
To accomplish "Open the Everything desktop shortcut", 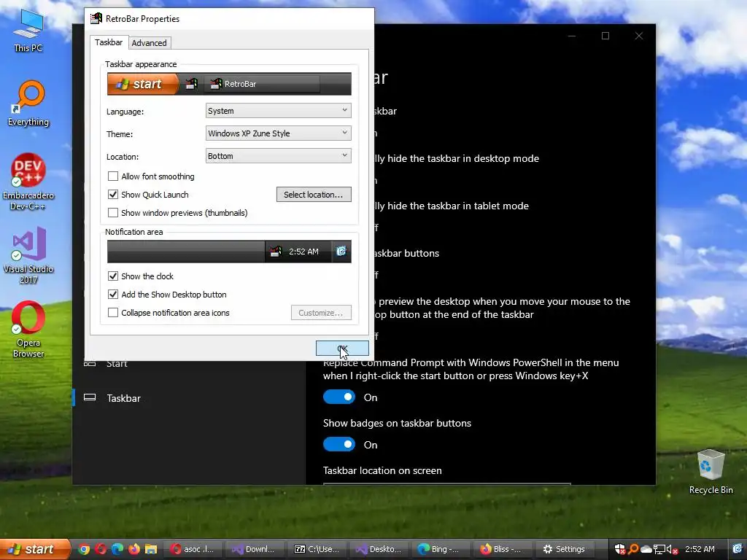I will coord(28,104).
